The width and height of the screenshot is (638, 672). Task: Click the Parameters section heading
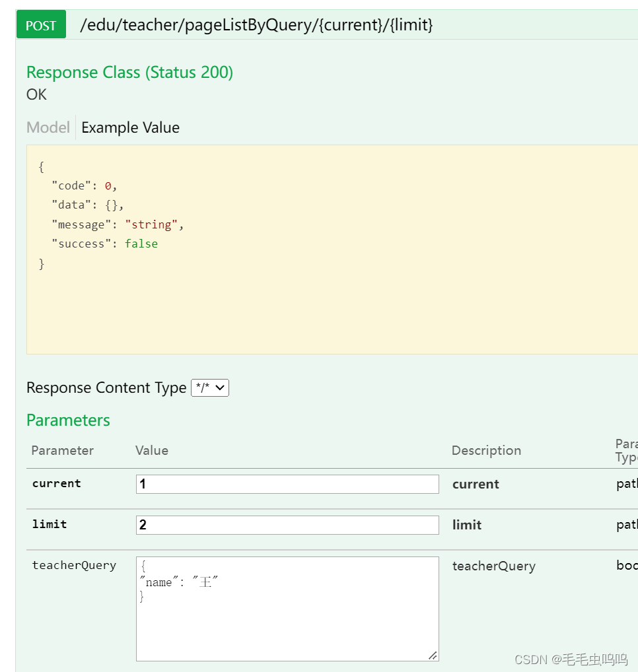coord(68,420)
